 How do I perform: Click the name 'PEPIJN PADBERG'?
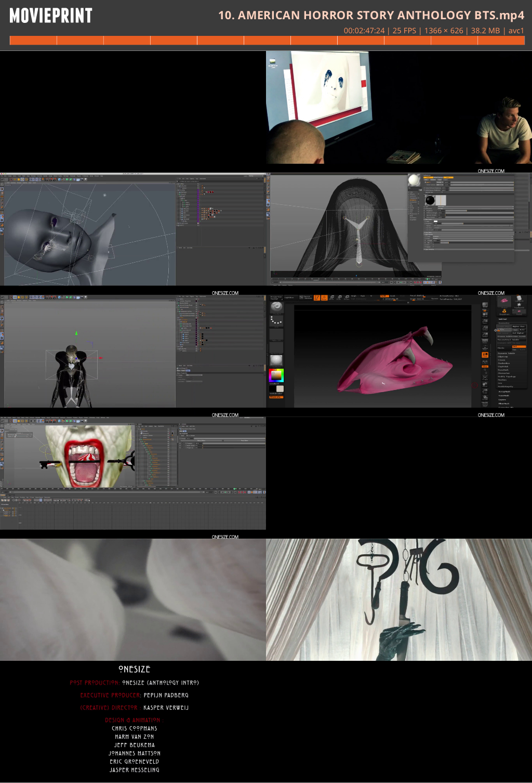pyautogui.click(x=166, y=695)
